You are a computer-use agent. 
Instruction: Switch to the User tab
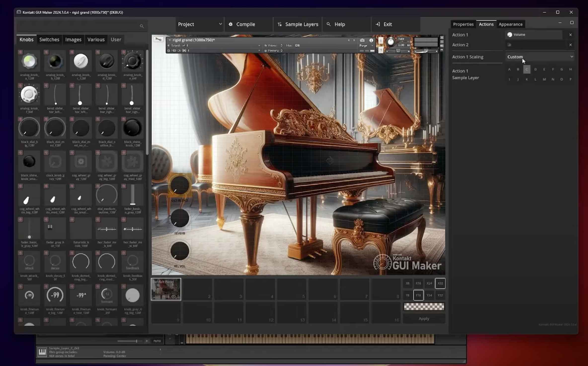(x=116, y=40)
